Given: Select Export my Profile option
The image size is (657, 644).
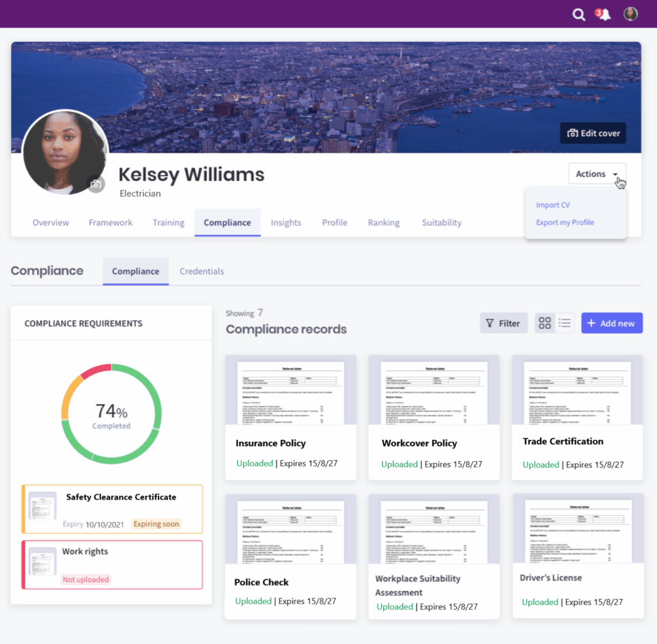Looking at the screenshot, I should tap(565, 223).
